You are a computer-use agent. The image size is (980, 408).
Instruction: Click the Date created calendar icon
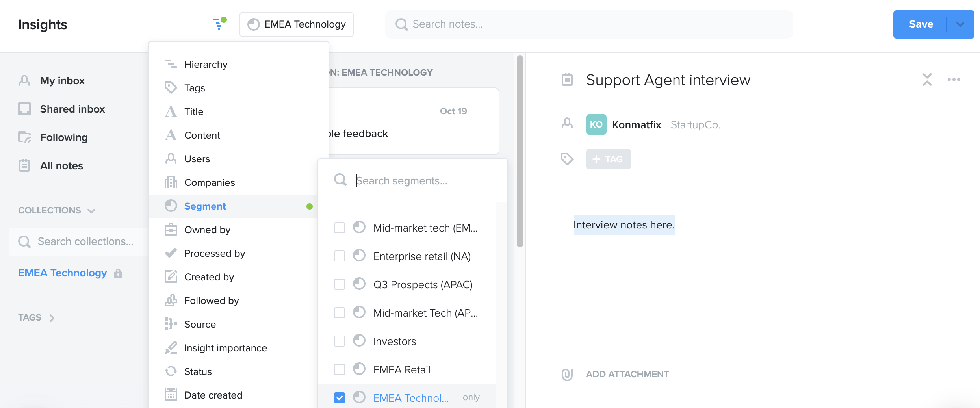tap(171, 395)
